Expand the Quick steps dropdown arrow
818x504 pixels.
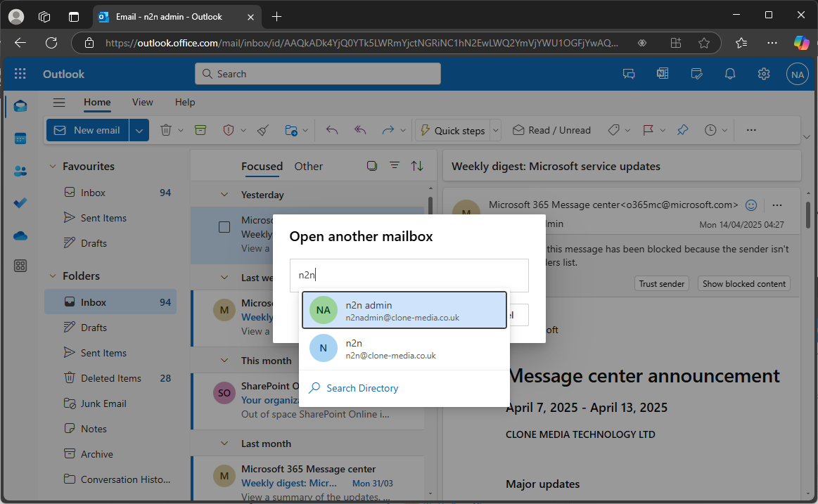[x=496, y=130]
